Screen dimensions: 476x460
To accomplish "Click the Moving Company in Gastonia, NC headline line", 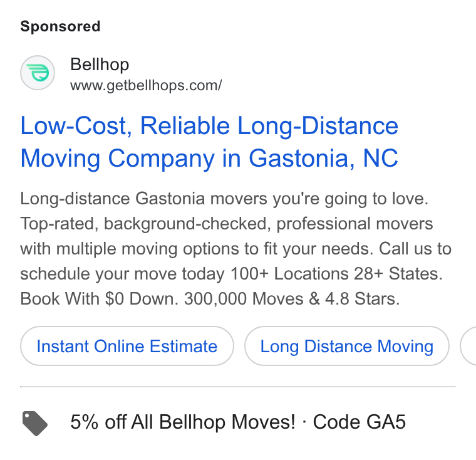I will point(209,159).
